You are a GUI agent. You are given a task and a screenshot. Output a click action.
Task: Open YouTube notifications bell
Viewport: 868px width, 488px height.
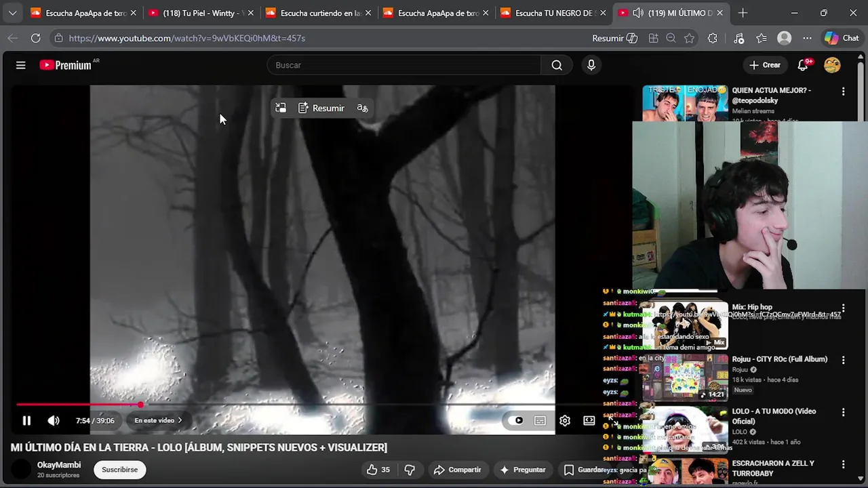[804, 65]
